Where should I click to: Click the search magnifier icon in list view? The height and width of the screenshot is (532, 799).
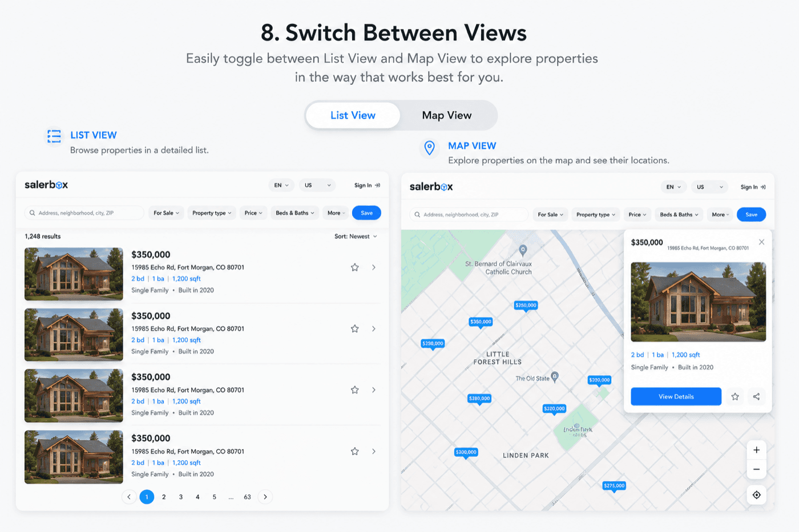click(33, 213)
